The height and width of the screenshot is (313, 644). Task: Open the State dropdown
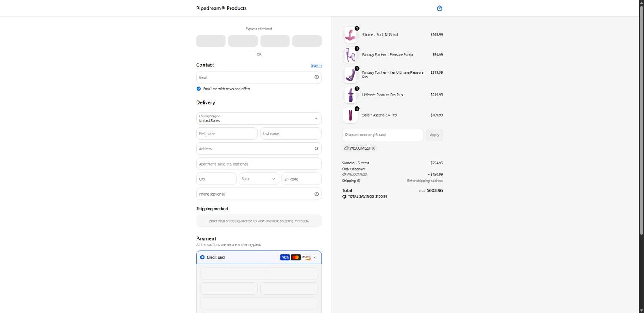pyautogui.click(x=259, y=179)
